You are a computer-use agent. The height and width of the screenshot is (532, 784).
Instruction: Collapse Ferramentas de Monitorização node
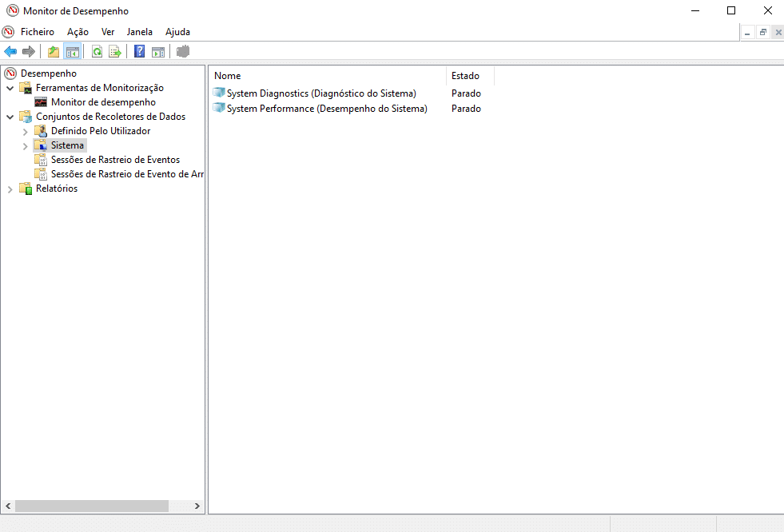click(x=10, y=88)
